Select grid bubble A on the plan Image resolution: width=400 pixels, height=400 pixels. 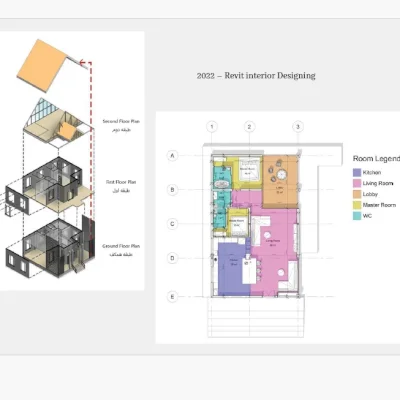(x=172, y=156)
